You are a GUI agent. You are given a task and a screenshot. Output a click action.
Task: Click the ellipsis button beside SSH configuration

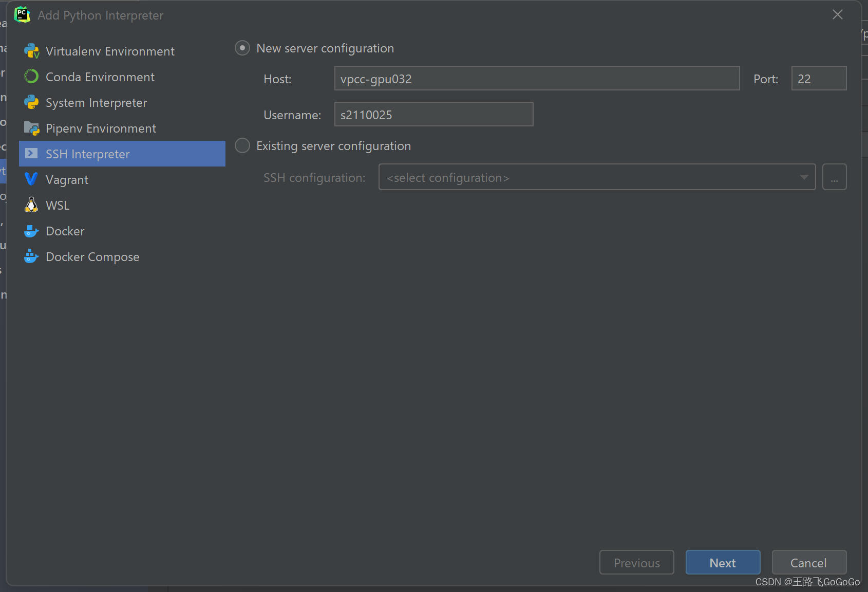[834, 177]
